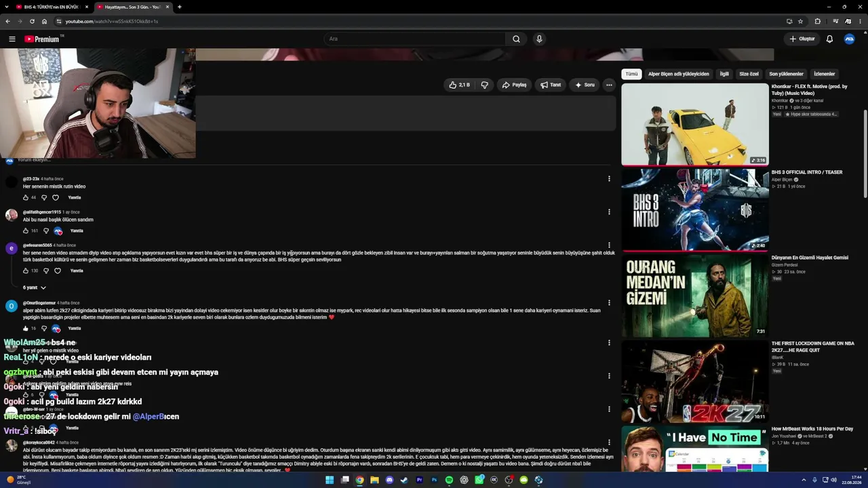Open the Oluştur create menu
Viewport: 868px width, 488px height.
802,39
